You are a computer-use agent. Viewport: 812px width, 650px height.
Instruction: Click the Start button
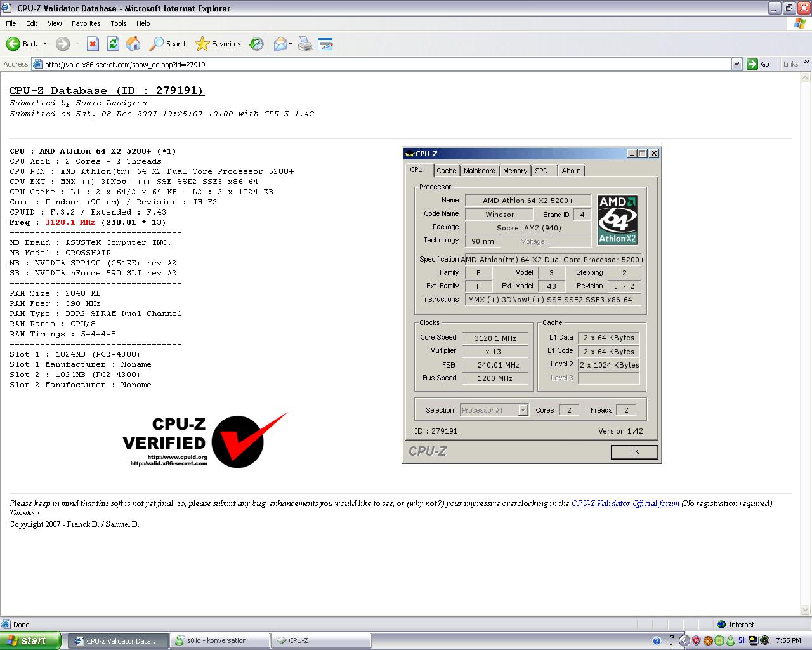click(31, 640)
